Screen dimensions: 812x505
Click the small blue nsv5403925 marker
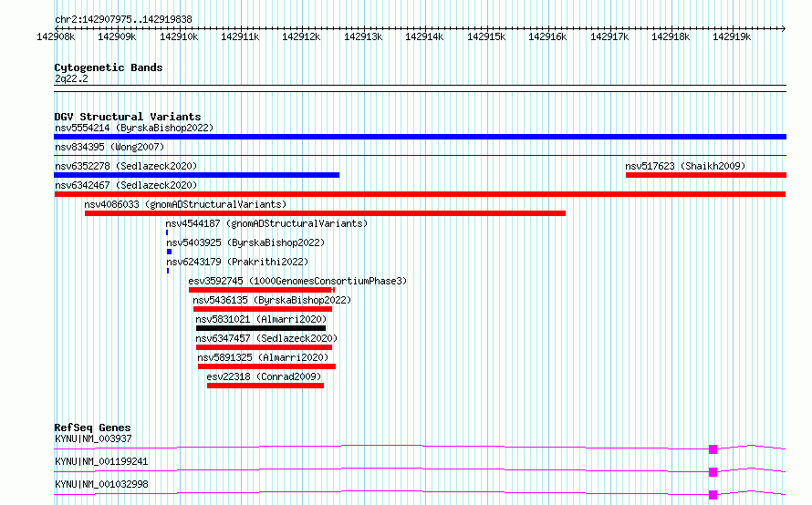click(x=170, y=252)
